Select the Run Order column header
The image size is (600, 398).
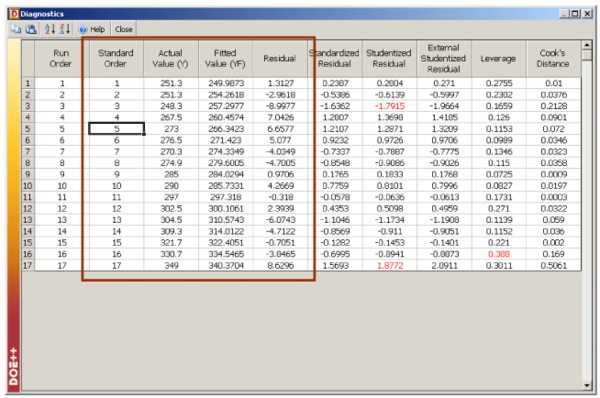60,59
